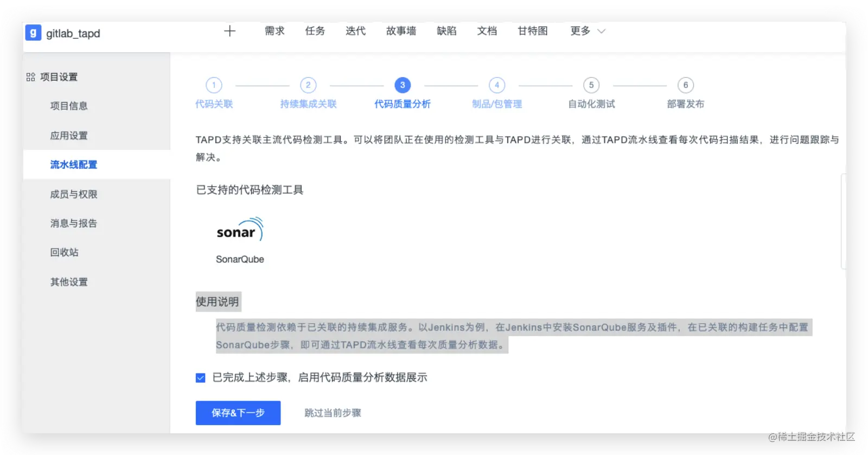This screenshot has width=868, height=455.
Task: Jump to step 5 circle 自动化测试
Action: (591, 85)
